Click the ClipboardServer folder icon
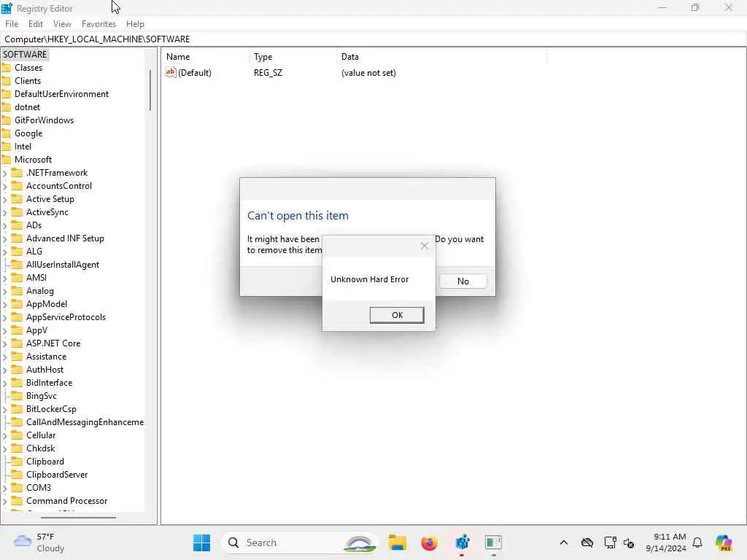 [x=17, y=474]
